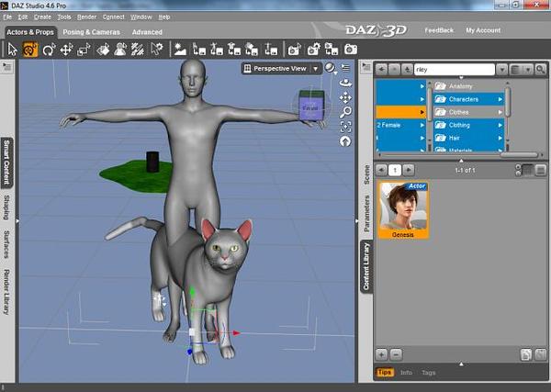Go back in the content browser
551x392 pixels.
pos(382,70)
